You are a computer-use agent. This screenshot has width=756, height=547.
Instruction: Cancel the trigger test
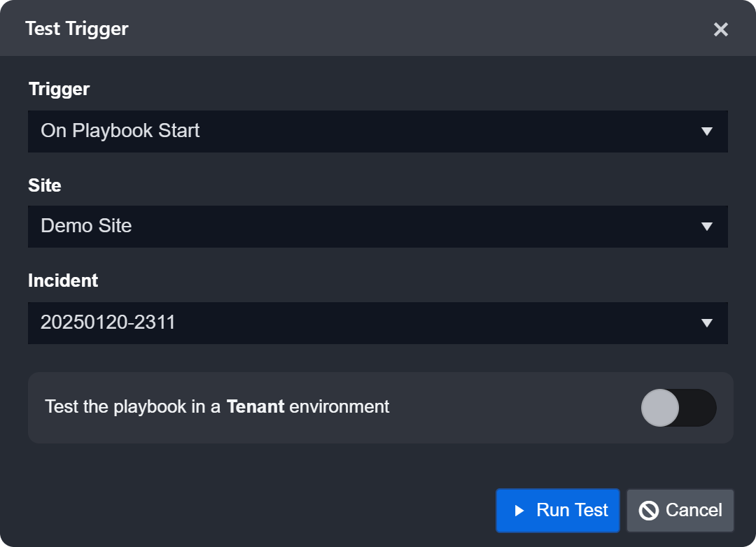click(x=680, y=511)
